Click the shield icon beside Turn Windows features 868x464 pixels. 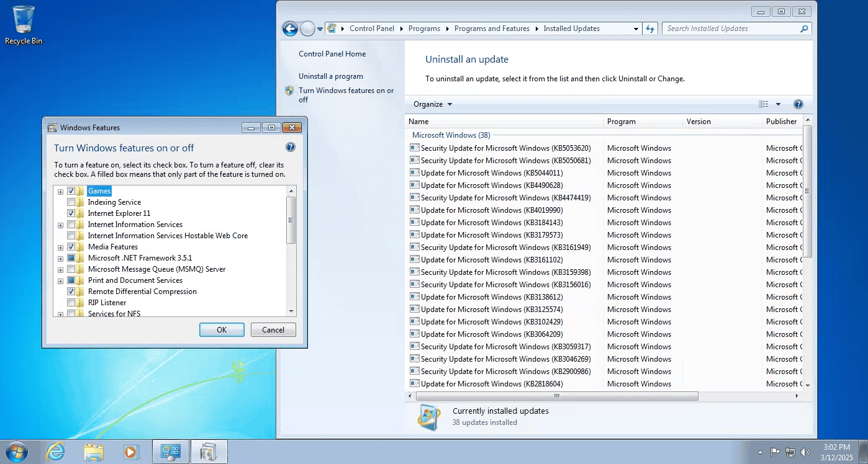tap(289, 91)
